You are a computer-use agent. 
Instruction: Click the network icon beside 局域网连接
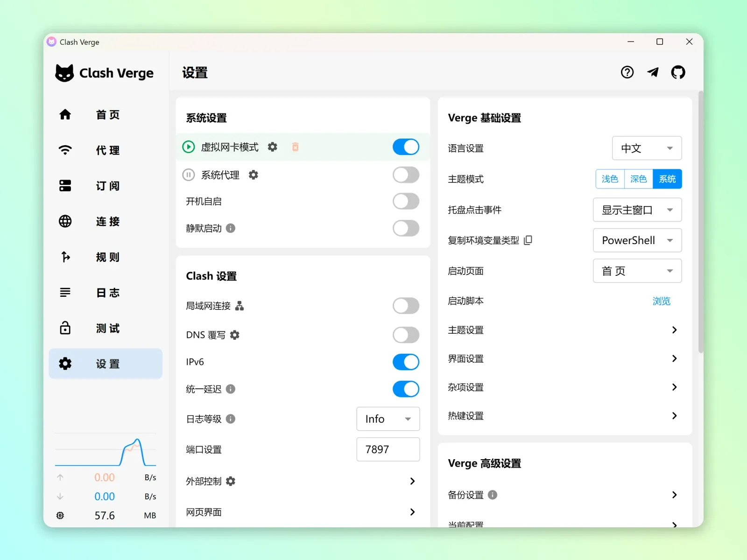point(240,306)
